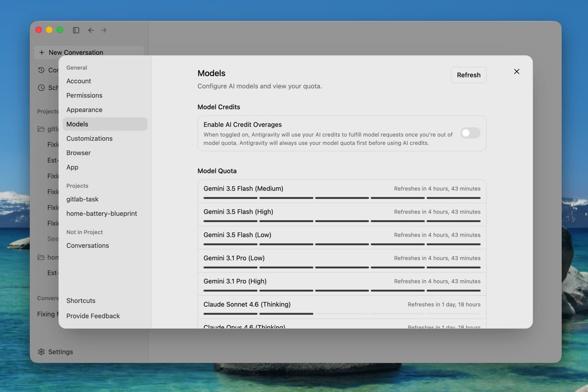Open gitlab-task project settings
This screenshot has width=588, height=392.
(105, 199)
